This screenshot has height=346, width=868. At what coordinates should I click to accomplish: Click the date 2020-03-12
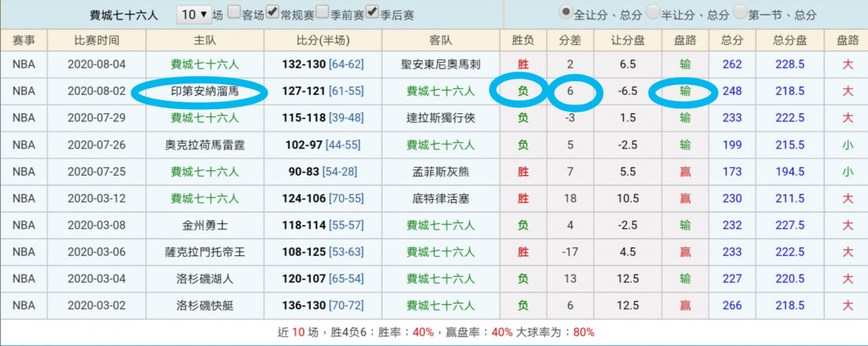[97, 197]
